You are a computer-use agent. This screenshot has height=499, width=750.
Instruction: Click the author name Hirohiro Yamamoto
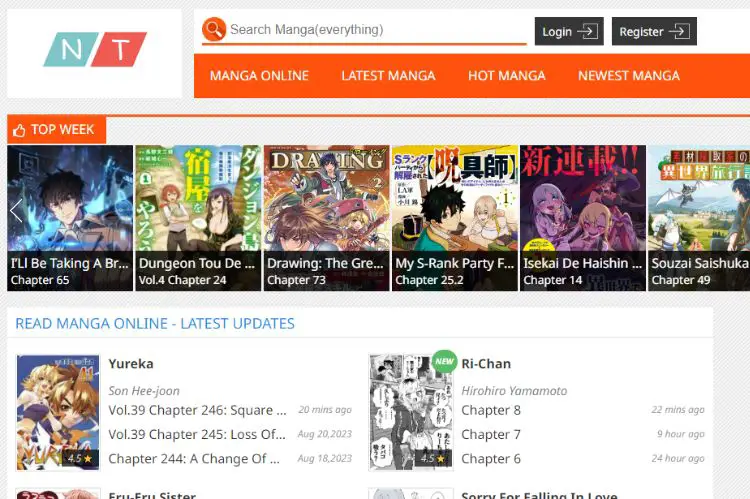pos(514,391)
